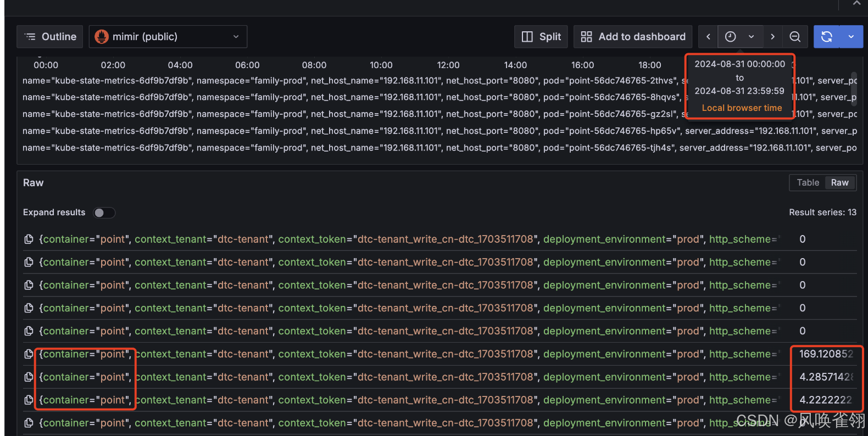
Task: Click the Raw panel heading
Action: tap(34, 183)
